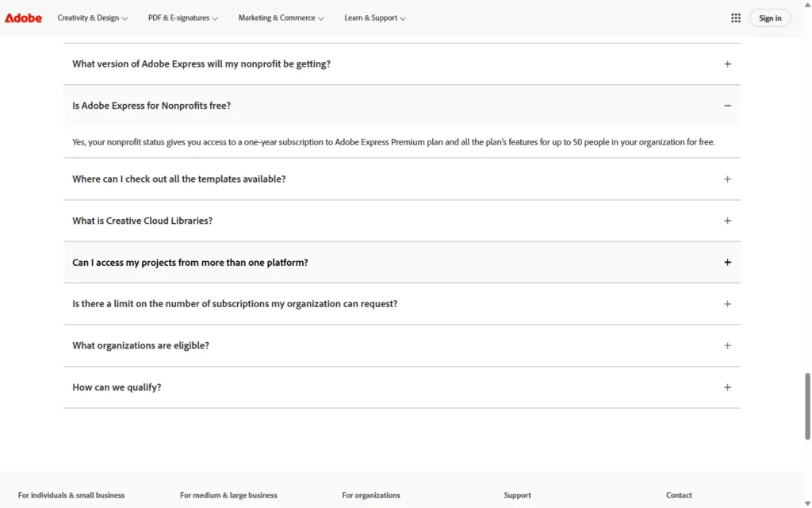Click minus icon beside 'Is Adobe Express for Nonprofits free?'

(728, 106)
